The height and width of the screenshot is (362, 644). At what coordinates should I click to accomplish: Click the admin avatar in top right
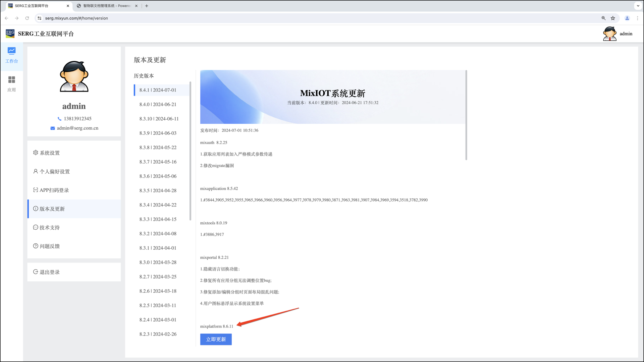(609, 34)
